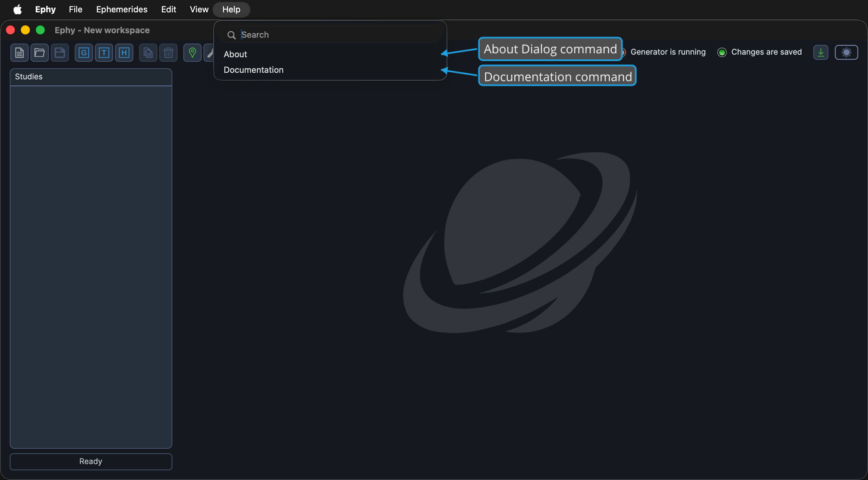Click the H study toolbar button
Image resolution: width=868 pixels, height=480 pixels.
(x=124, y=53)
